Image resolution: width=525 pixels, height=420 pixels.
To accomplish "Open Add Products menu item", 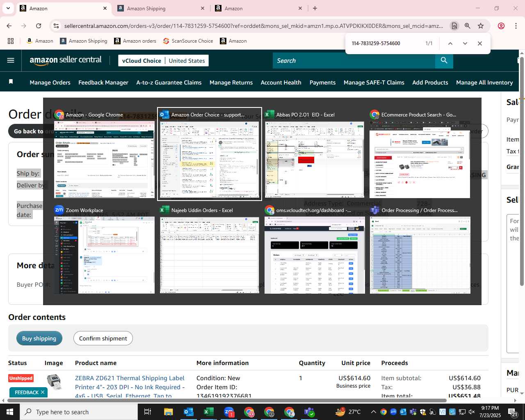I will (430, 82).
